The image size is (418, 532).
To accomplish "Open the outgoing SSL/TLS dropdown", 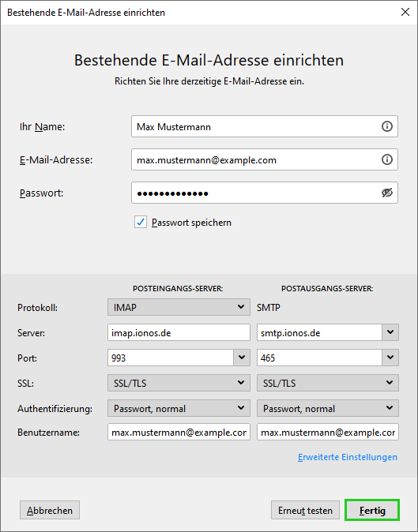I will [x=328, y=383].
